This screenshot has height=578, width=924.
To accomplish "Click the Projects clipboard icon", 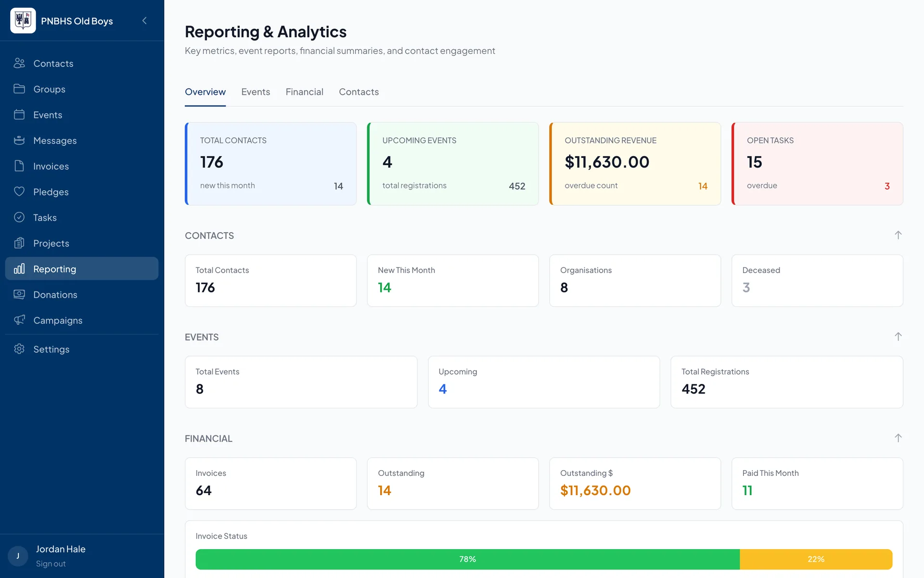I will [x=19, y=243].
